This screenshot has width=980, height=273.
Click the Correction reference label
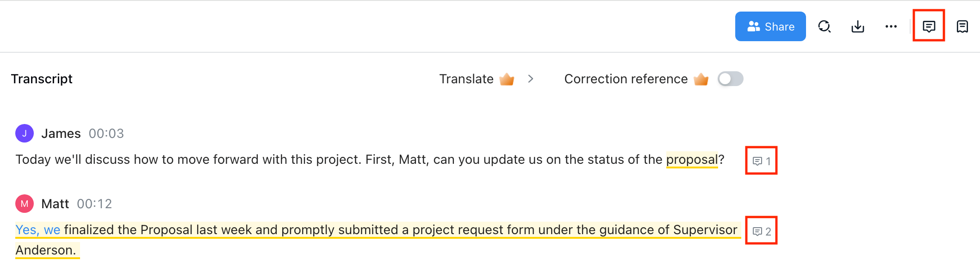coord(626,79)
